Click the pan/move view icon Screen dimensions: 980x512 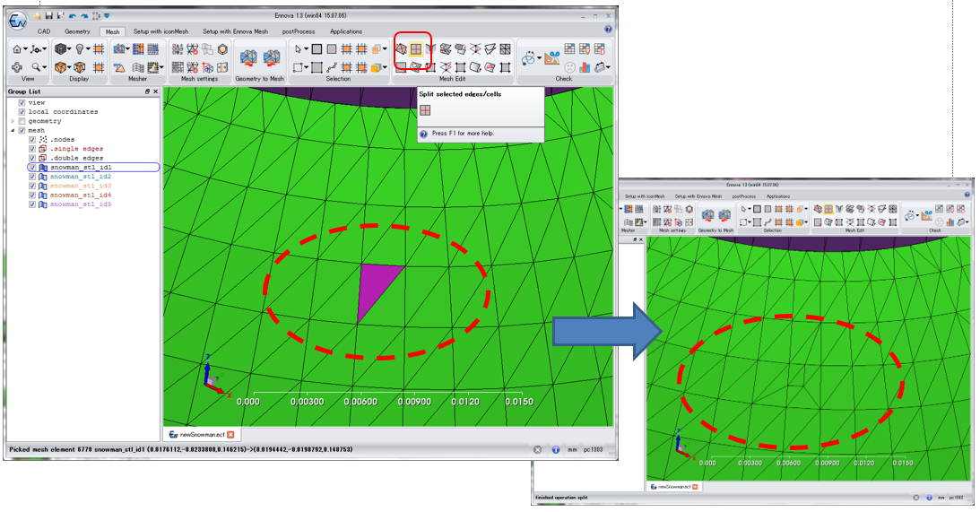(x=17, y=67)
